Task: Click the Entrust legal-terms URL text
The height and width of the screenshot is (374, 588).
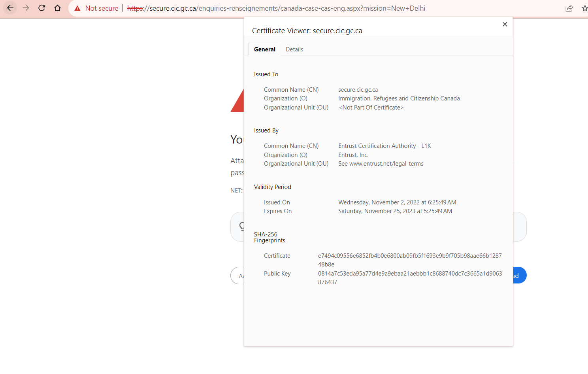Action: point(381,164)
